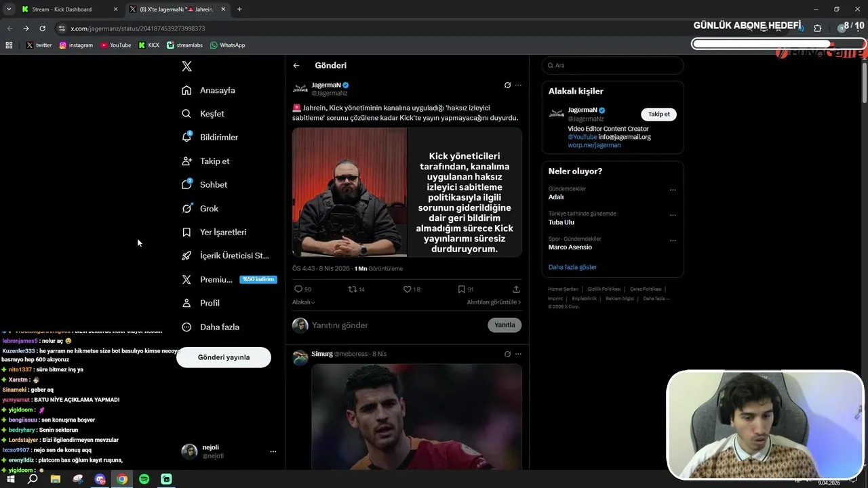Open Takip et in sidebar navigation

pyautogui.click(x=205, y=161)
